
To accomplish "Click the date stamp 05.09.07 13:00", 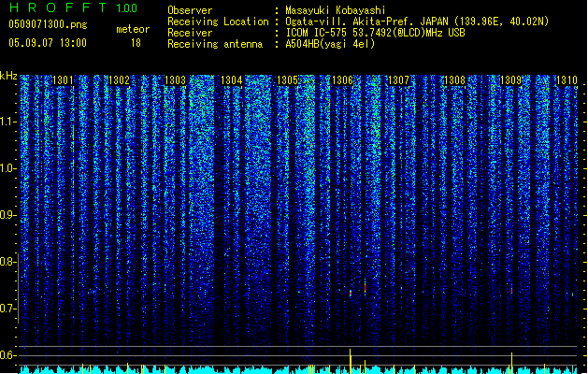I will [x=48, y=43].
